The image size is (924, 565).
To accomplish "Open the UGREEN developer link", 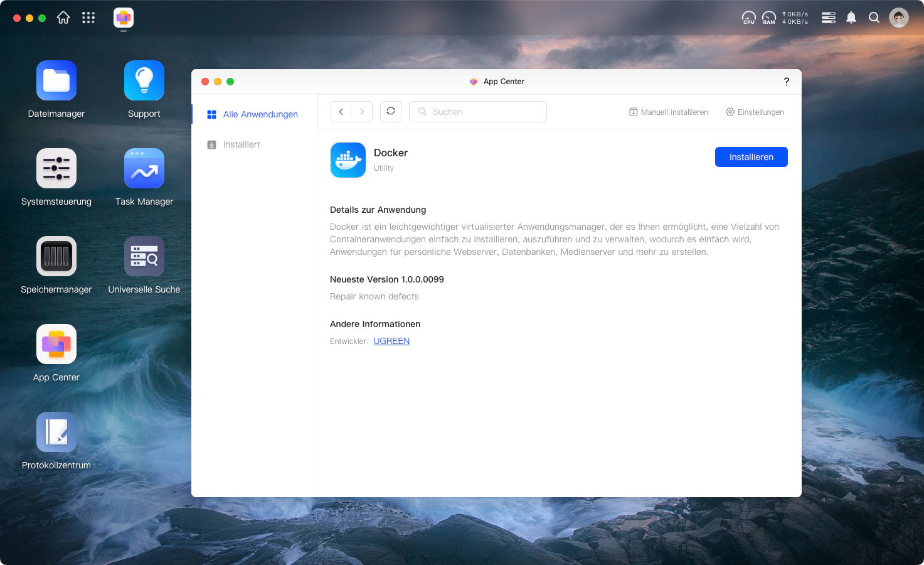I will (391, 341).
